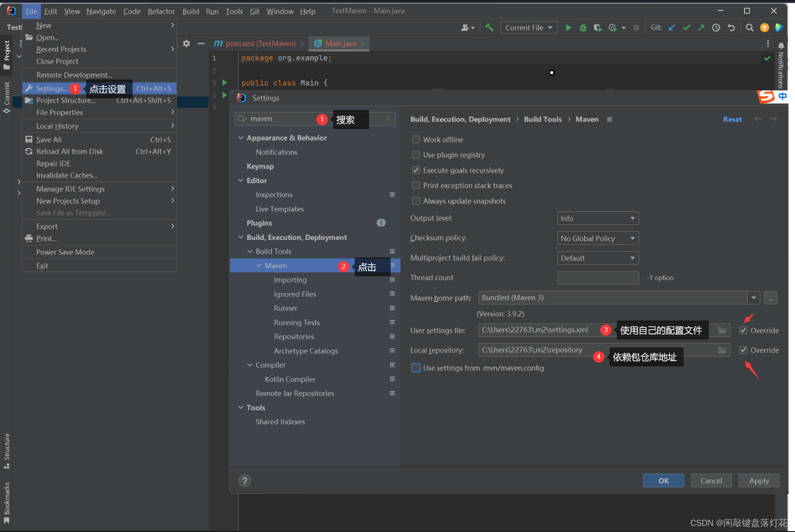Viewport: 795px width, 532px height.
Task: Open Maven home path dropdown arrow
Action: click(754, 298)
